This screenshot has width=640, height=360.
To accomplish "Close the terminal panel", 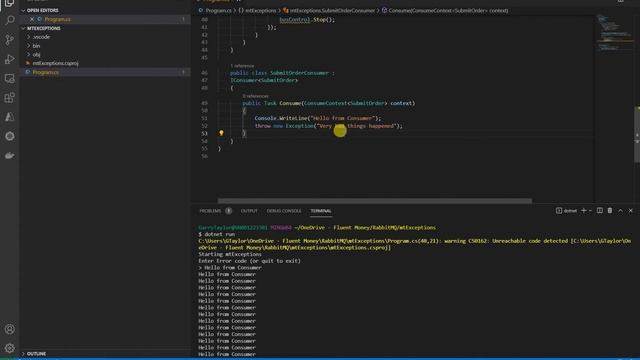I will (631, 211).
